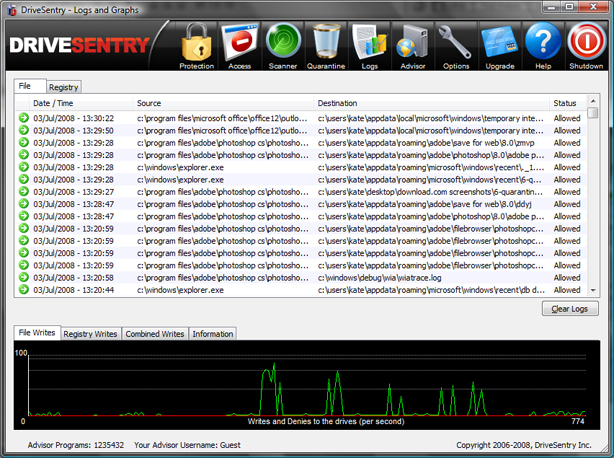Click the Clear Logs button
The width and height of the screenshot is (614, 458).
[570, 308]
